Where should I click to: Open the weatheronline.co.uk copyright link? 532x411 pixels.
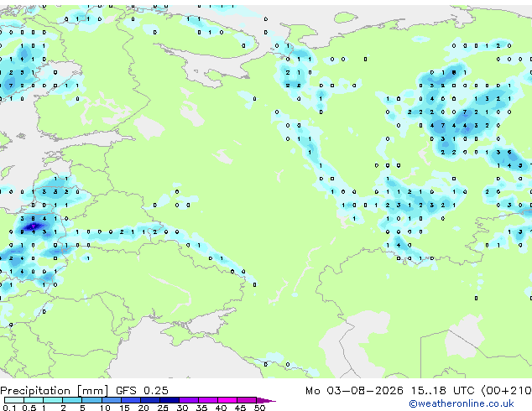[x=462, y=403]
